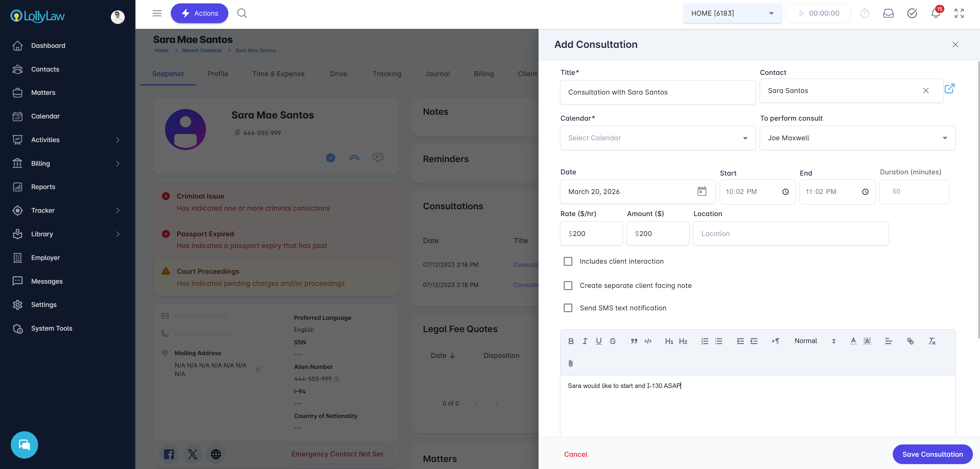
Task: Click the search magnifier icon
Action: pos(242,13)
